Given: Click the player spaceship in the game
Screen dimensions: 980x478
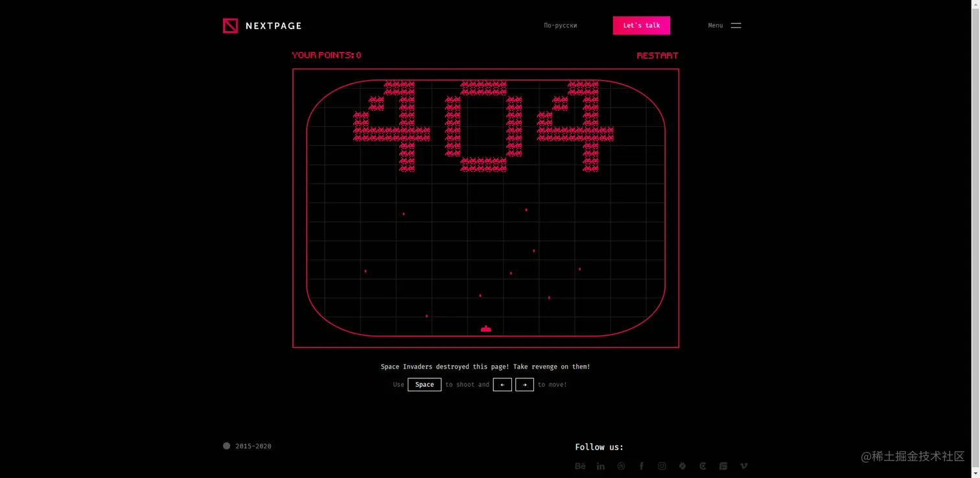Looking at the screenshot, I should pyautogui.click(x=485, y=328).
